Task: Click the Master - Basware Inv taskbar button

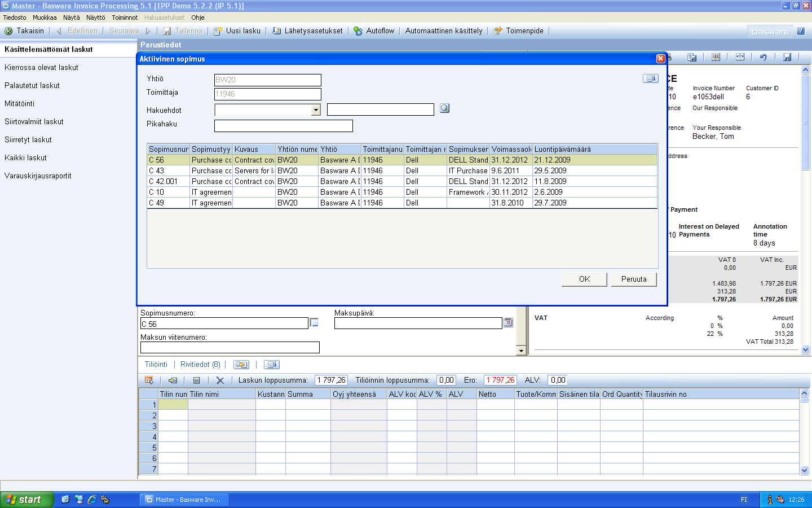Action: pyautogui.click(x=184, y=500)
